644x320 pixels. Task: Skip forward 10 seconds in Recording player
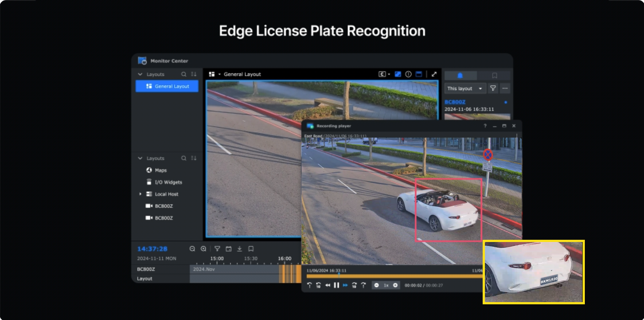[x=354, y=285]
